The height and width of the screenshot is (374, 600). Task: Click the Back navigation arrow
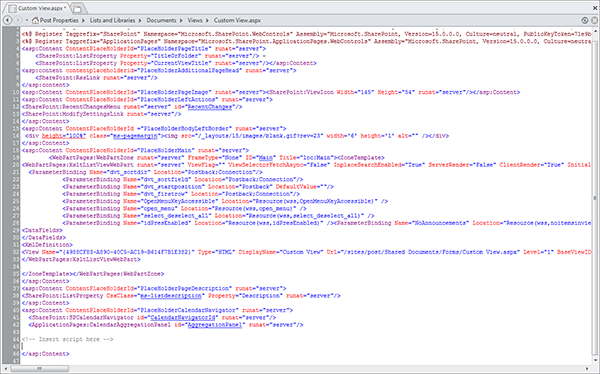point(7,20)
